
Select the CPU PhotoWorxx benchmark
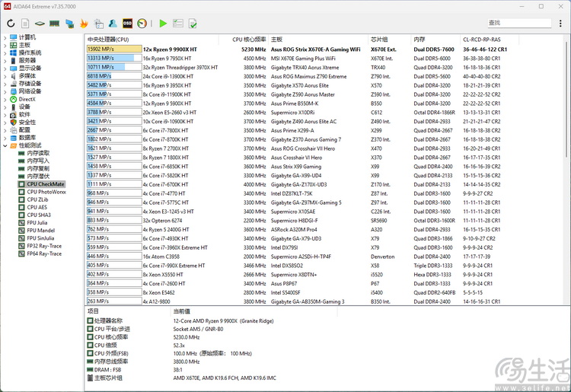tap(46, 192)
